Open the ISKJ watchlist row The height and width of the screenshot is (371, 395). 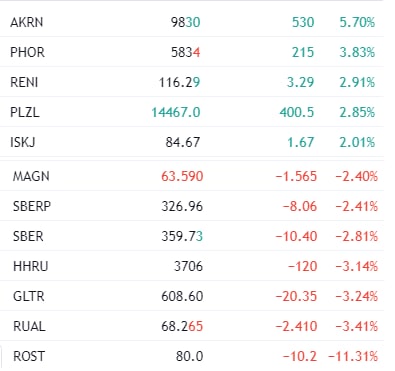[192, 142]
